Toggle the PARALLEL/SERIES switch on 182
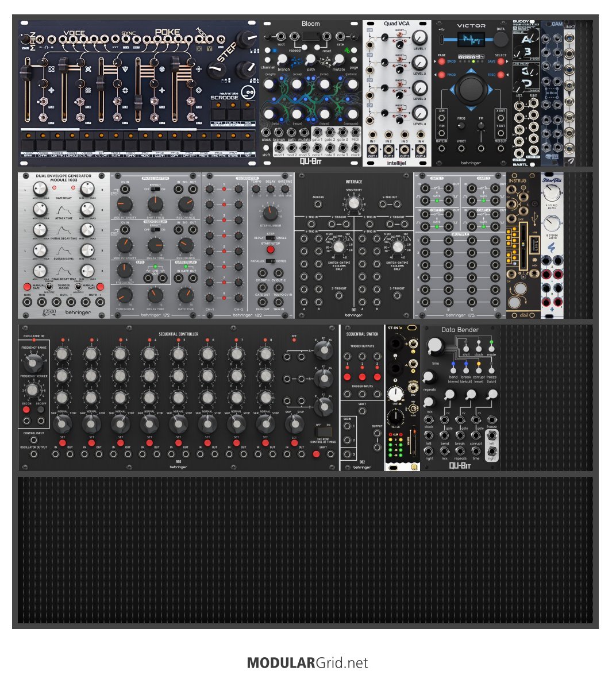This screenshot has width=616, height=675. tap(270, 261)
